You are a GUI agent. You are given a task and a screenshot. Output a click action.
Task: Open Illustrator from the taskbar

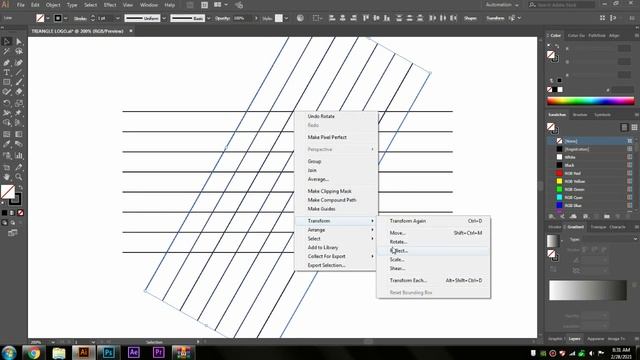[84, 352]
